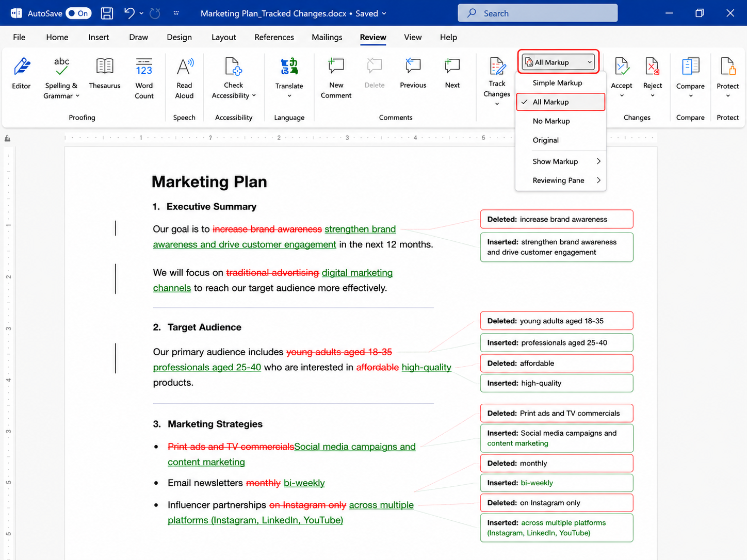Open Customize Quick Access Toolbar

(176, 13)
